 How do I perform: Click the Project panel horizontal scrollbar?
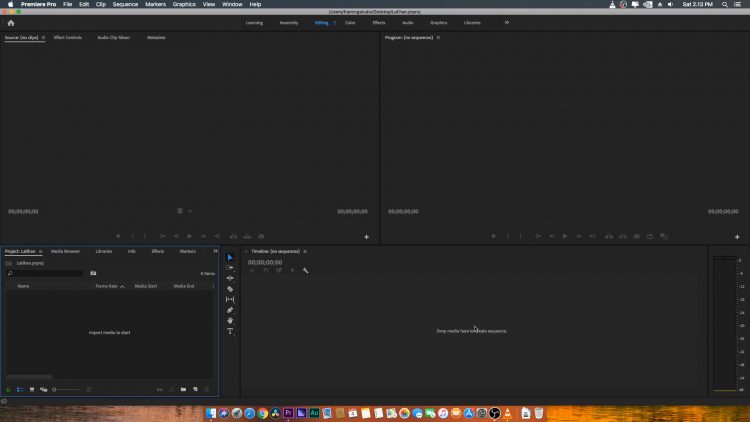[29, 377]
